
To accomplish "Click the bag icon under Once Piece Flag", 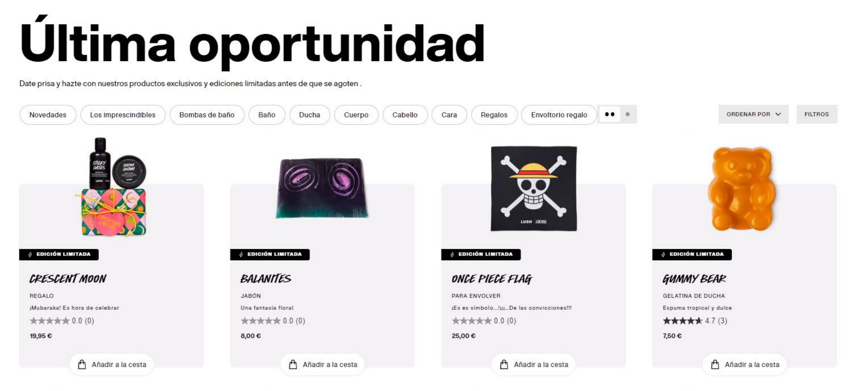I will point(504,364).
